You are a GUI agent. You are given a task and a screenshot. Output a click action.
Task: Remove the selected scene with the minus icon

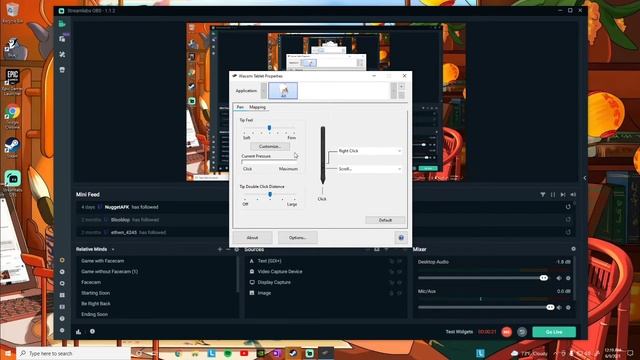[x=228, y=249]
